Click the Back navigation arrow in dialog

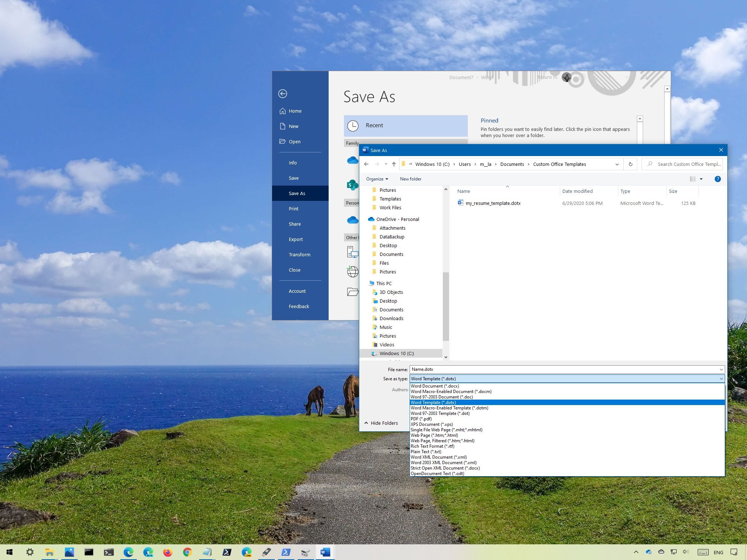click(x=366, y=164)
